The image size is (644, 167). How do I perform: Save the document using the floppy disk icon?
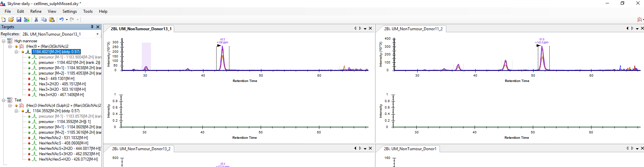tap(19, 19)
